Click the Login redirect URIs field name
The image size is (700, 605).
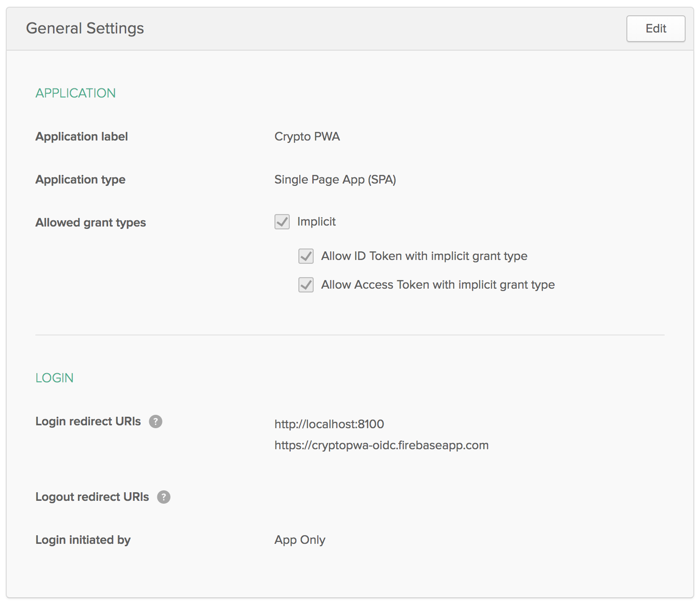tap(88, 421)
